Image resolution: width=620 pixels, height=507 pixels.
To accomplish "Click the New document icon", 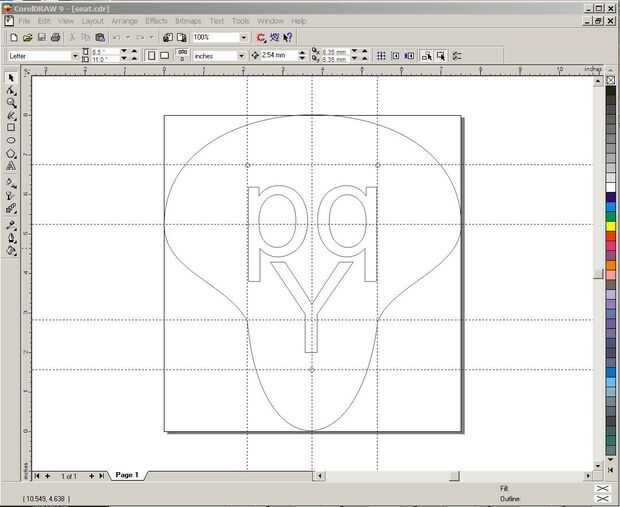I will (14, 38).
